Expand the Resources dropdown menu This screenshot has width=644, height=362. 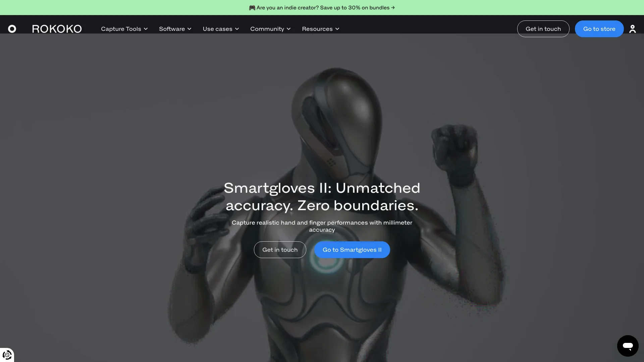[x=321, y=29]
